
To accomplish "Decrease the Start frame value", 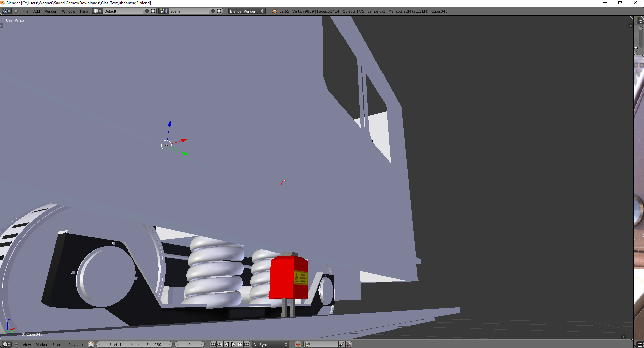I will (x=99, y=344).
